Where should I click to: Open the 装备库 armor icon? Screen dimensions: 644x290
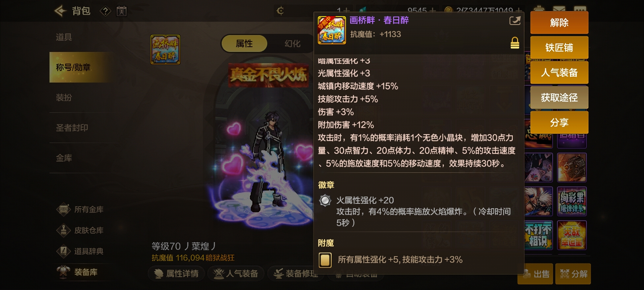tap(64, 272)
